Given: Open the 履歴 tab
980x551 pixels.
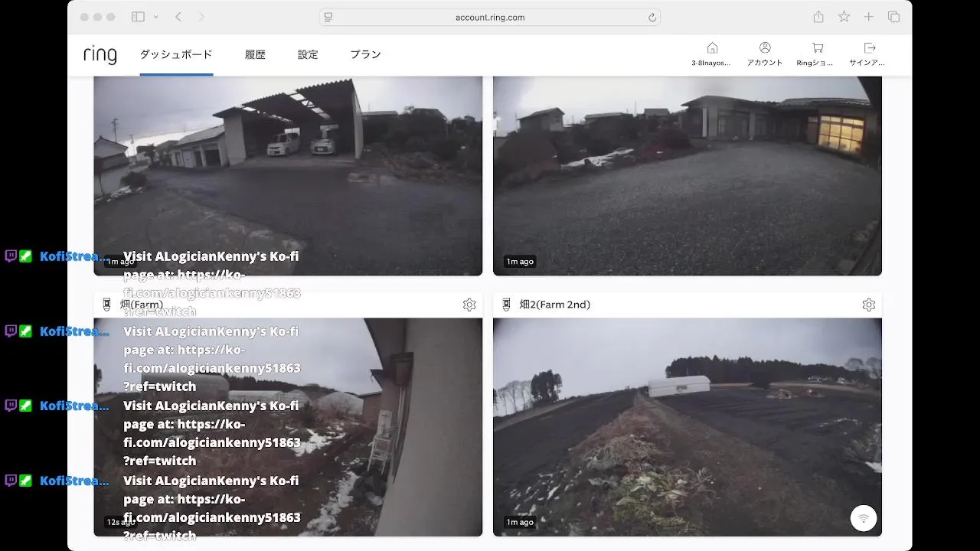Looking at the screenshot, I should [x=255, y=54].
